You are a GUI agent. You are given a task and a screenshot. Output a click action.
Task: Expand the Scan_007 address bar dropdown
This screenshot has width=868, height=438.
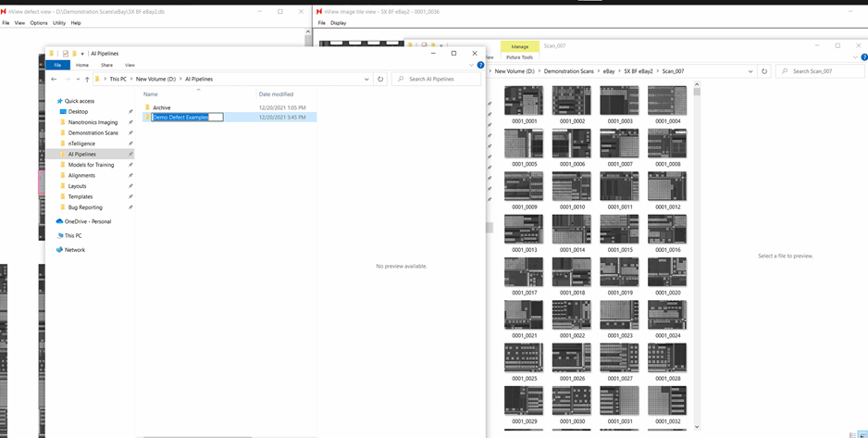750,71
